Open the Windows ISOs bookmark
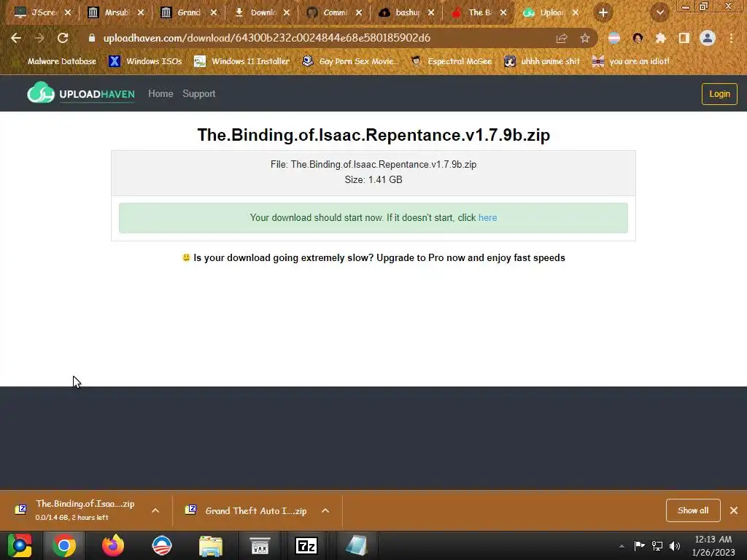The width and height of the screenshot is (747, 560). (146, 61)
